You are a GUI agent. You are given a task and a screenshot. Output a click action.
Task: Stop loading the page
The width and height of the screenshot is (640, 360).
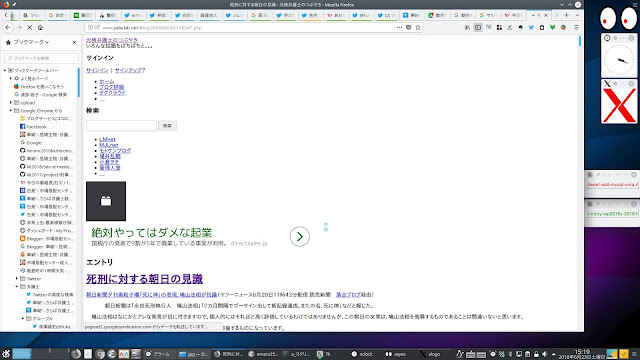coord(29,27)
